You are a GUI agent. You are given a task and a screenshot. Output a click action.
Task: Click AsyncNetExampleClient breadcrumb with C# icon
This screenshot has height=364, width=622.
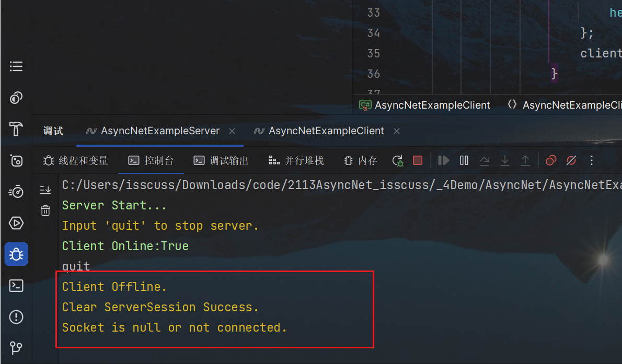(x=424, y=105)
